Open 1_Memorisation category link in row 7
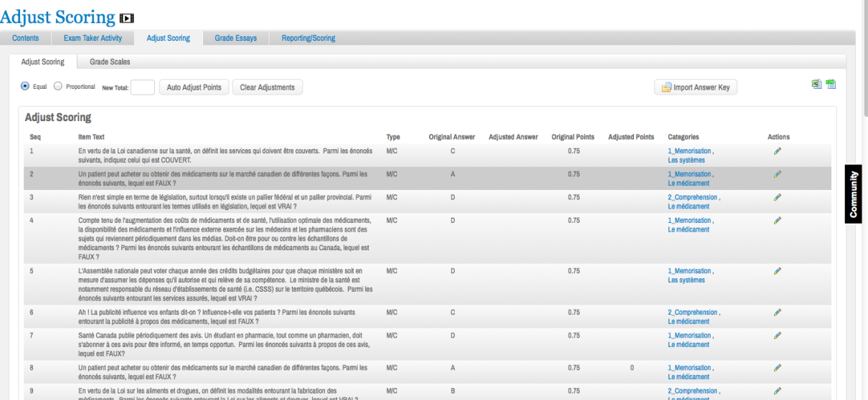 [x=689, y=335]
